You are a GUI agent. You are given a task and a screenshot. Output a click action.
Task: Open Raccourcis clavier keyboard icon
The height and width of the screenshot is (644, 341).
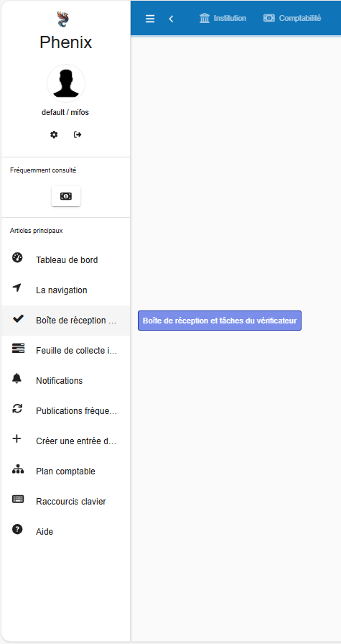click(x=18, y=500)
